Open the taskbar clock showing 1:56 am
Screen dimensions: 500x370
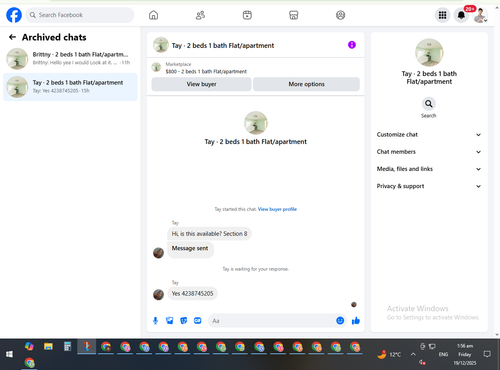pyautogui.click(x=465, y=354)
